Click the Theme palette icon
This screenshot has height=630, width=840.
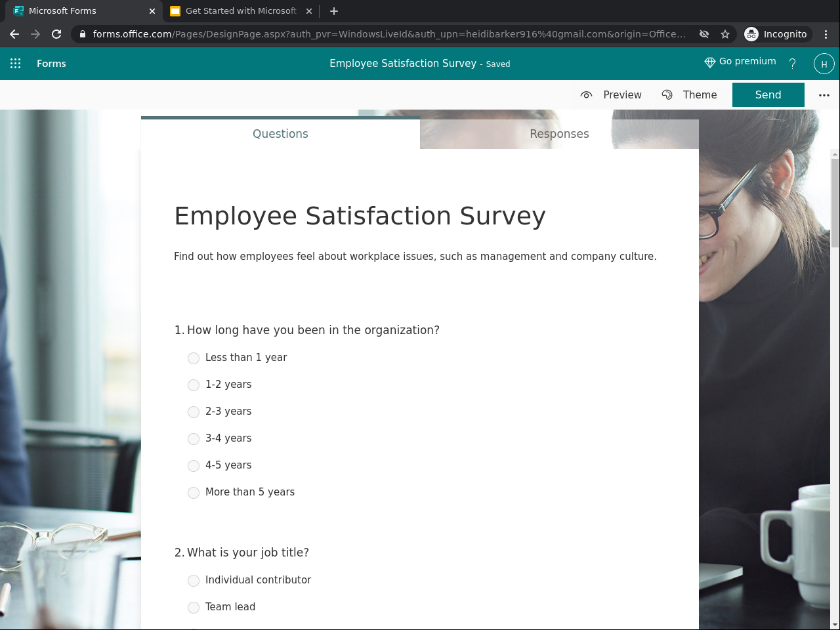pos(667,95)
